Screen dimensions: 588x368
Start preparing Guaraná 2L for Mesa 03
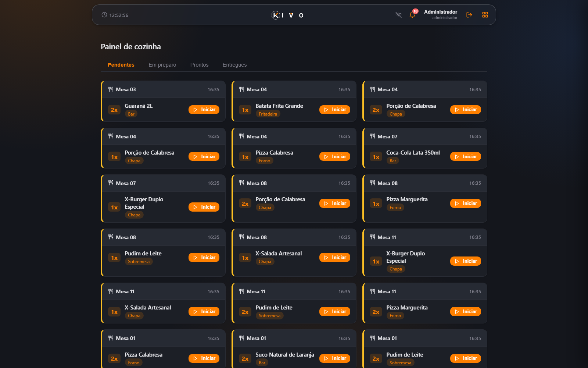(x=204, y=110)
